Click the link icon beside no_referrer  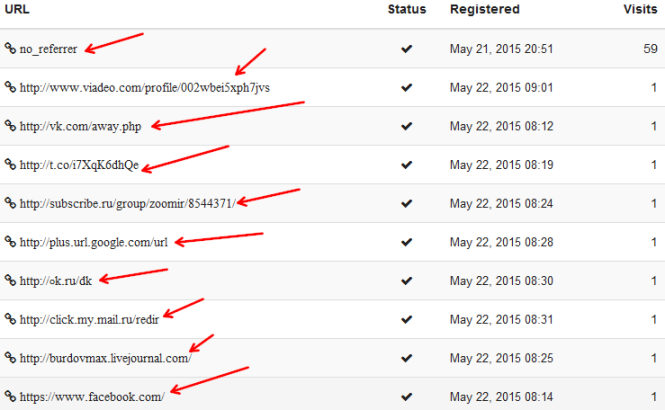10,48
